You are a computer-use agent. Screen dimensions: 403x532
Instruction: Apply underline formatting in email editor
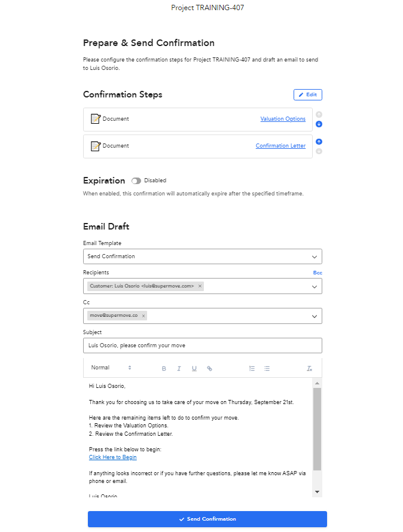194,368
